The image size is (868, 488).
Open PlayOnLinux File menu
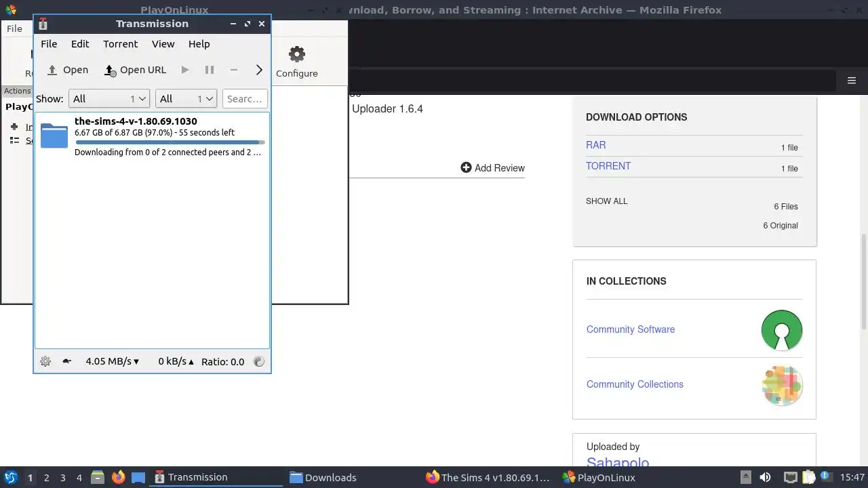(14, 28)
